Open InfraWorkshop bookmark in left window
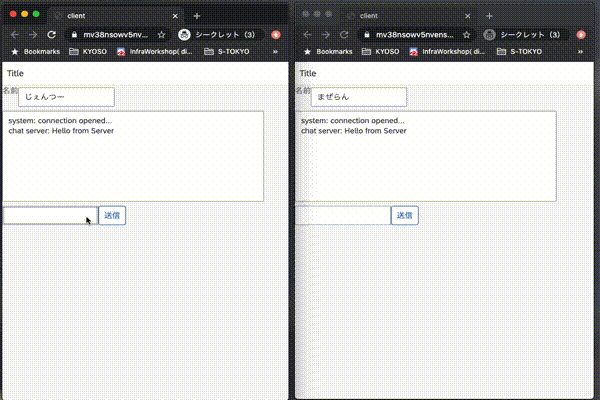Screen dimensions: 600x400 (x=155, y=52)
